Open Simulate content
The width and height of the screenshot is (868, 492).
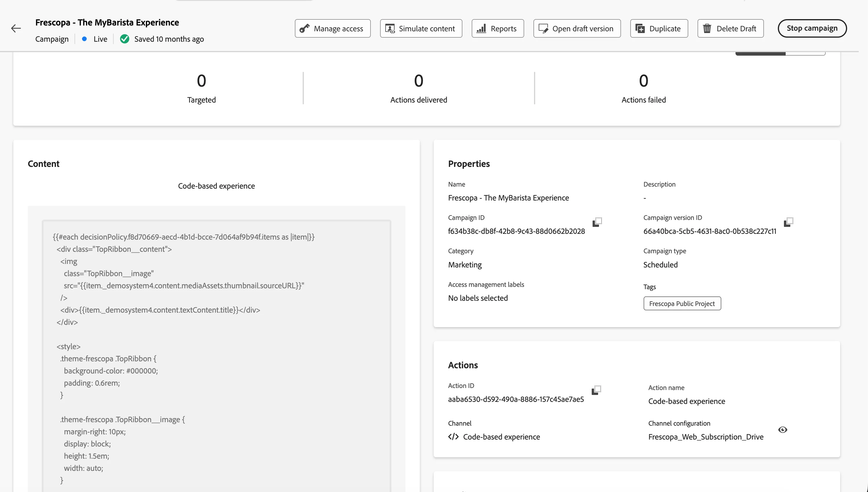421,28
